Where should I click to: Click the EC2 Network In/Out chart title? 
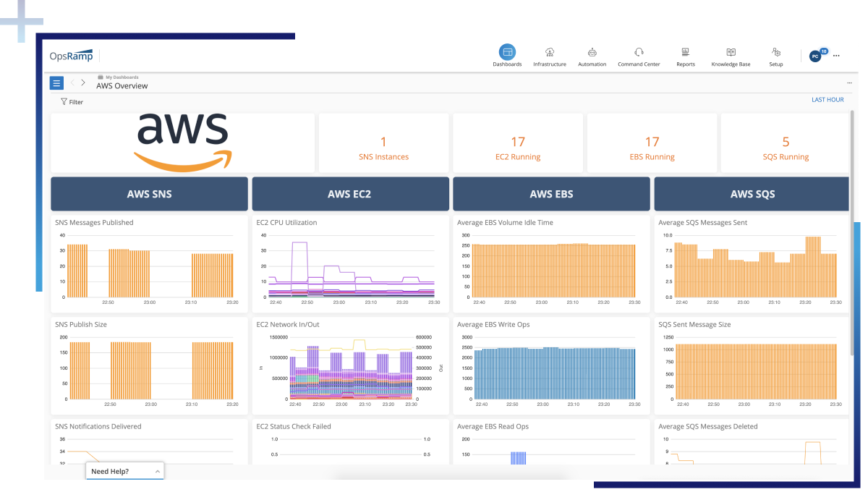288,325
